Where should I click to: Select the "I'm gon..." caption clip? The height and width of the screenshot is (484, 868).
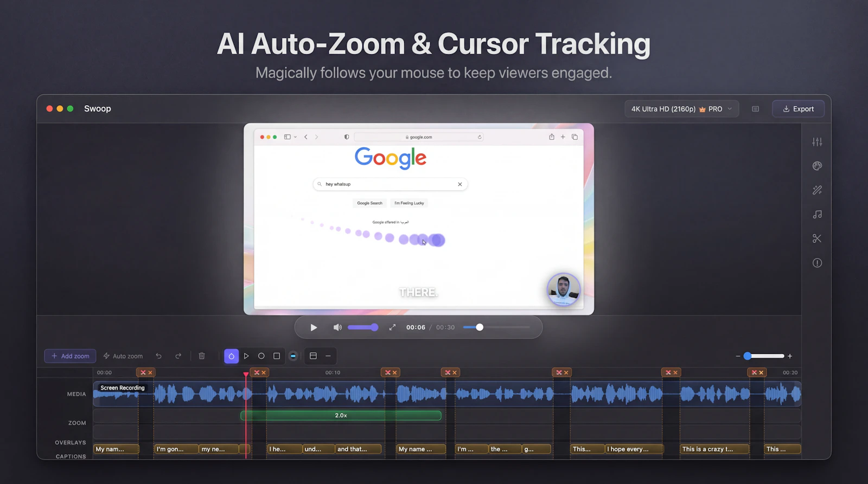click(x=176, y=449)
